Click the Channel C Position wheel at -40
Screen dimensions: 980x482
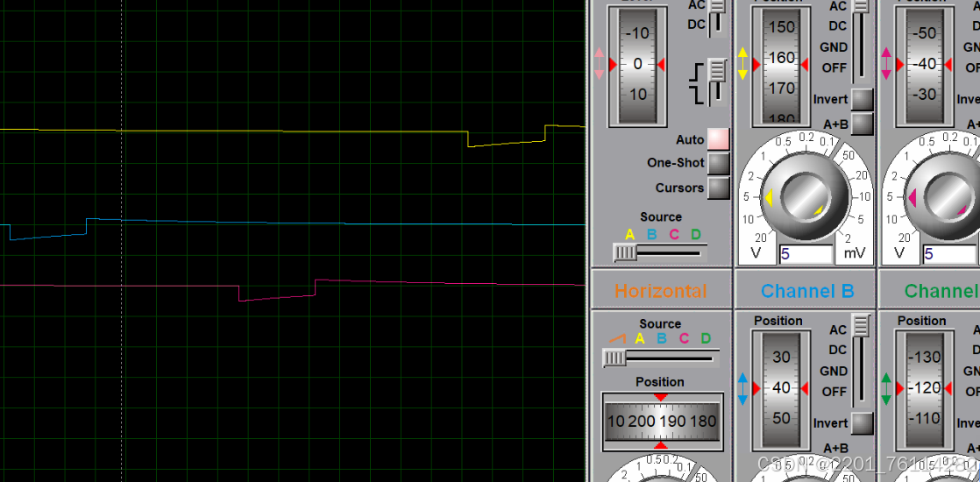[925, 64]
